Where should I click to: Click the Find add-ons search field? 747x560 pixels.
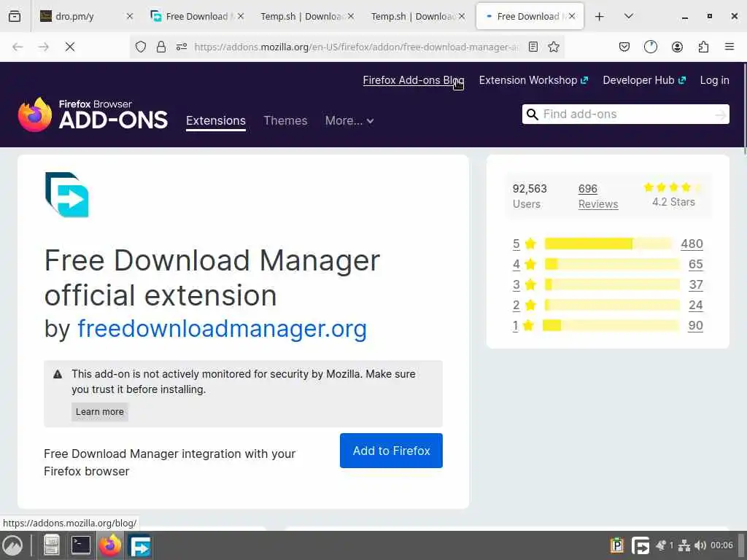[625, 114]
